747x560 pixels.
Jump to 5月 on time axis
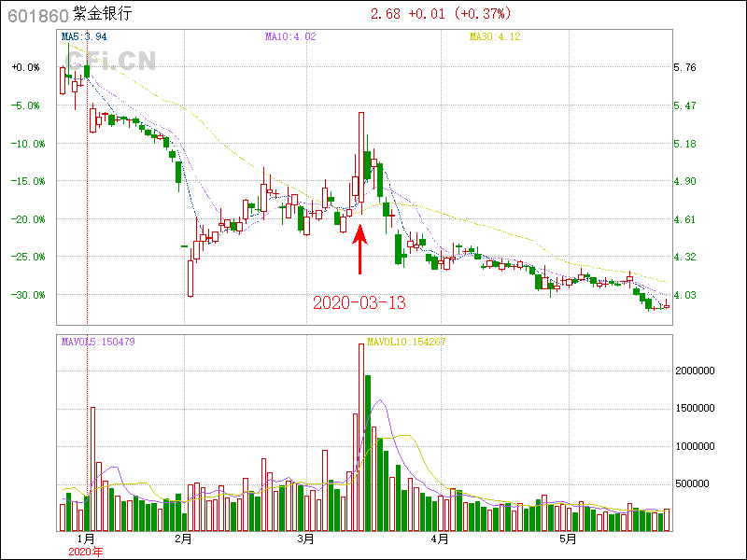click(567, 539)
